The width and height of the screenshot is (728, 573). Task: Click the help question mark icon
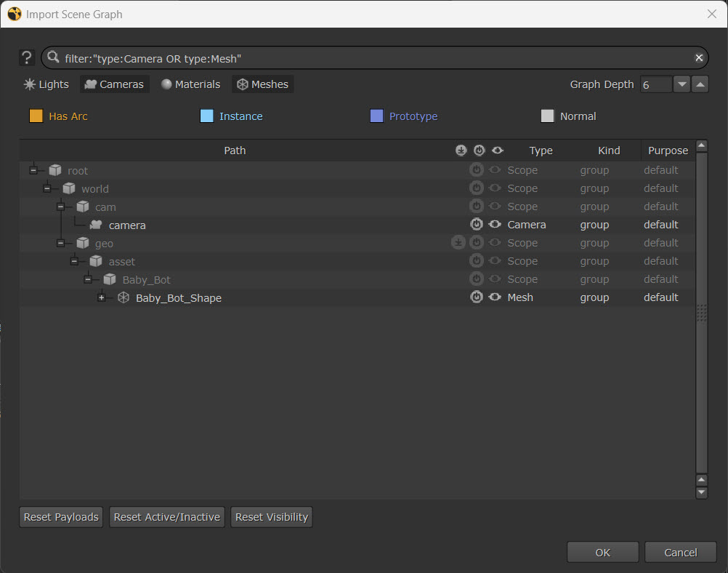[27, 58]
